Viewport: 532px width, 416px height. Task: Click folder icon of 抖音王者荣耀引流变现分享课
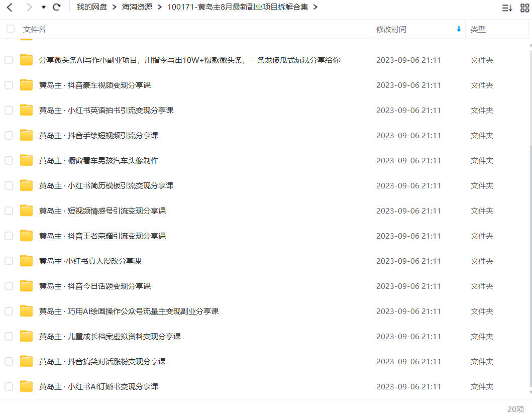click(x=26, y=236)
